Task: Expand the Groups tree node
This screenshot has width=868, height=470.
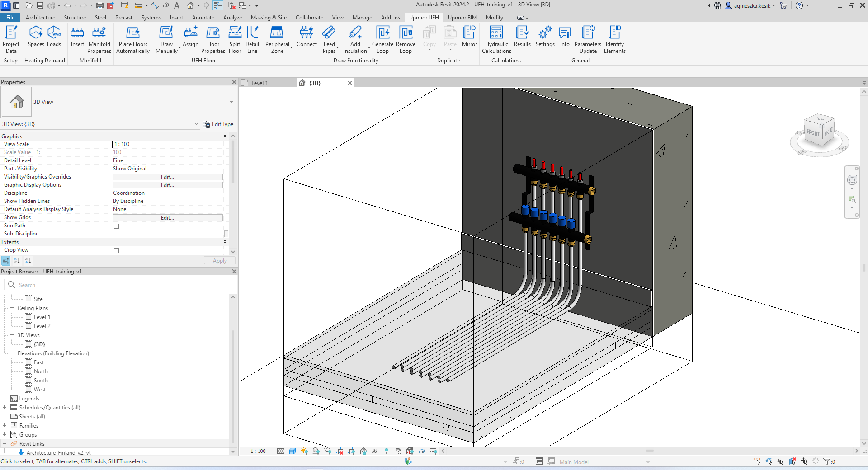Action: (x=5, y=435)
